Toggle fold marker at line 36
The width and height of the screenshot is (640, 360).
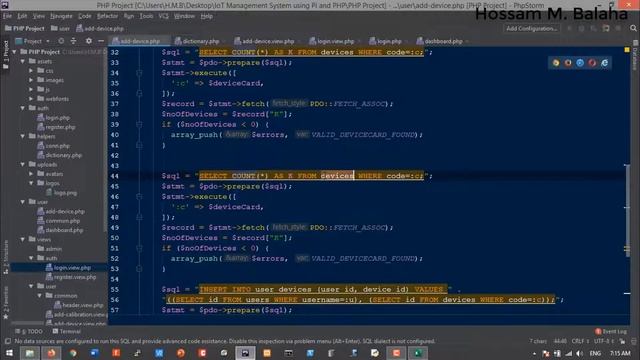[139, 93]
